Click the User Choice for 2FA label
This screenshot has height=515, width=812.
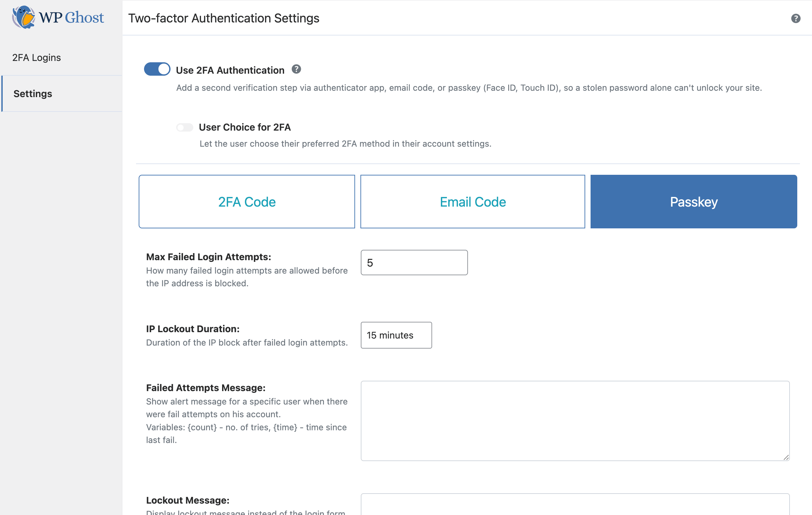(245, 127)
